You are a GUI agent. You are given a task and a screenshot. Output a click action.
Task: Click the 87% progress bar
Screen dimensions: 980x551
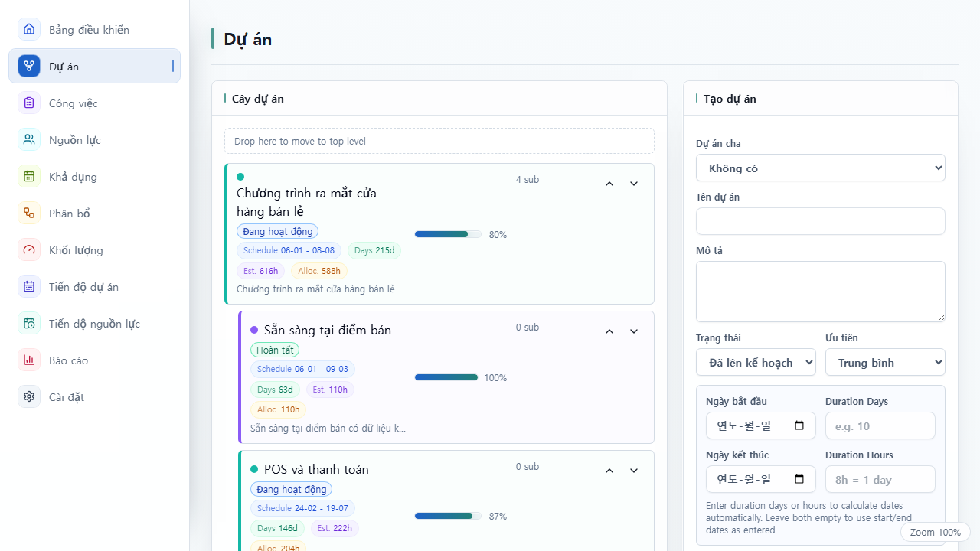[448, 516]
